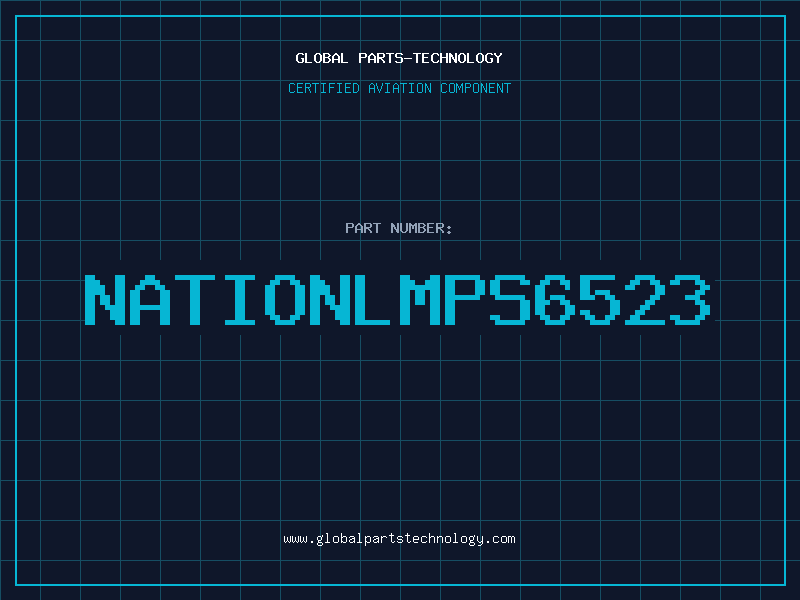800x600 pixels.
Task: Select the letter A in the part number
Action: point(150,299)
